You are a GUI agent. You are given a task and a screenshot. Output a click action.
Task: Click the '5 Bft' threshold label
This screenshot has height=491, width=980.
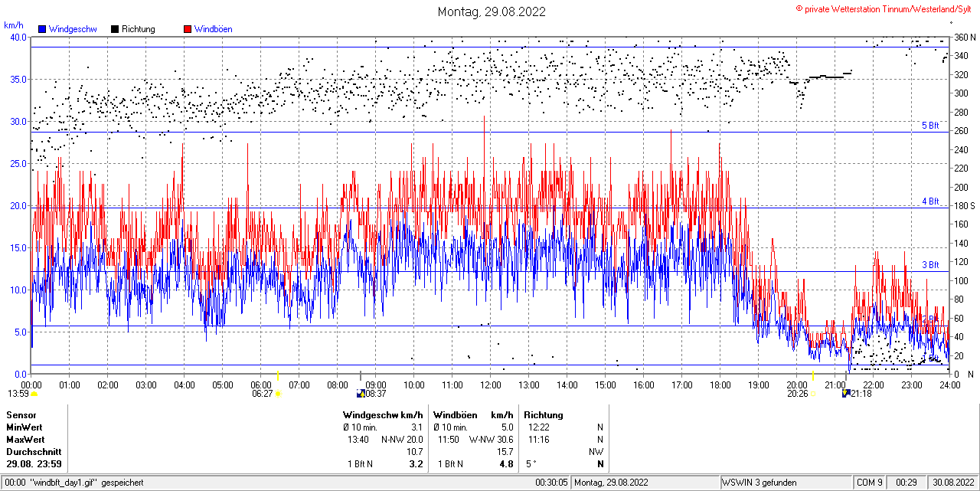pyautogui.click(x=929, y=126)
